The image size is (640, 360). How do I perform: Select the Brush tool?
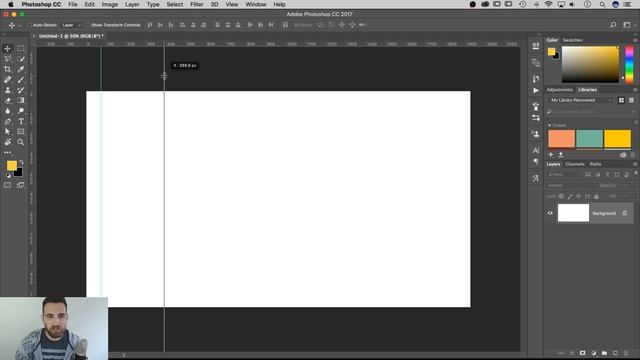[20, 80]
